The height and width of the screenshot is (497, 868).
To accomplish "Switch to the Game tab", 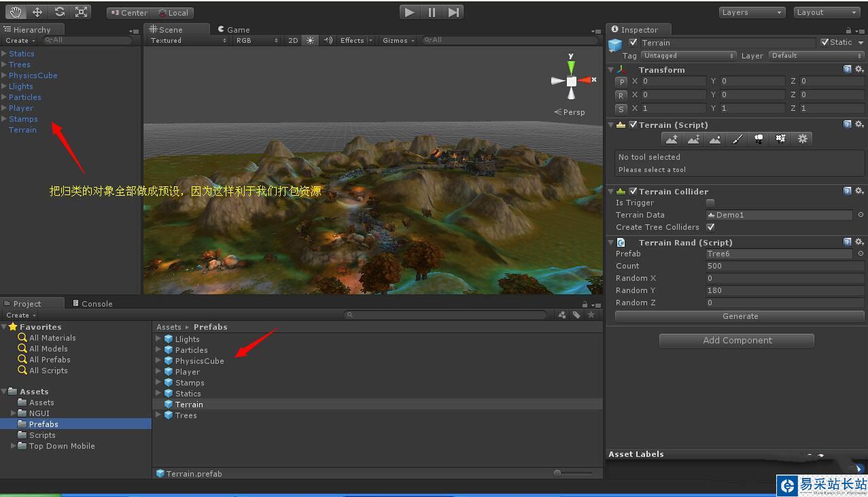I will tap(234, 29).
